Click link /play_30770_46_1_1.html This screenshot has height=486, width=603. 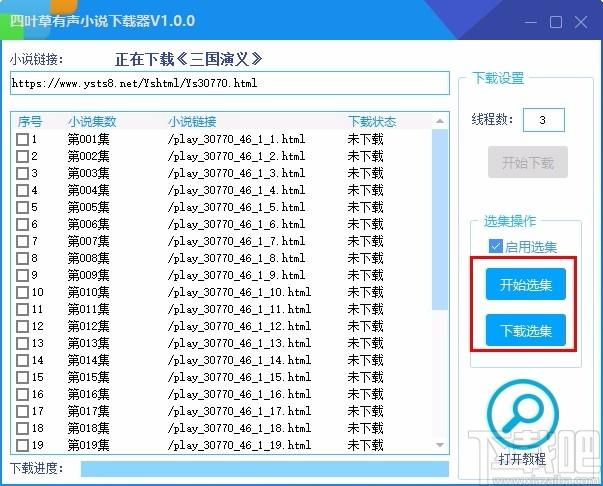[x=237, y=139]
